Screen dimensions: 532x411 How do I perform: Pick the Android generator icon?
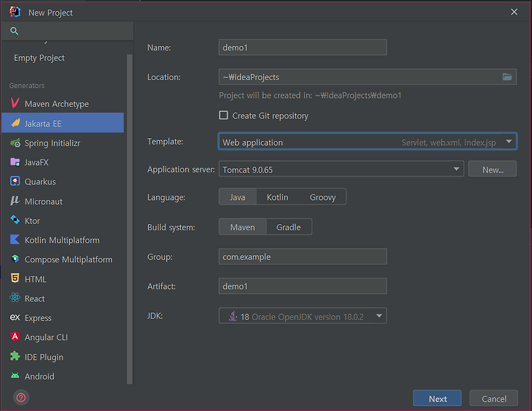coord(15,376)
